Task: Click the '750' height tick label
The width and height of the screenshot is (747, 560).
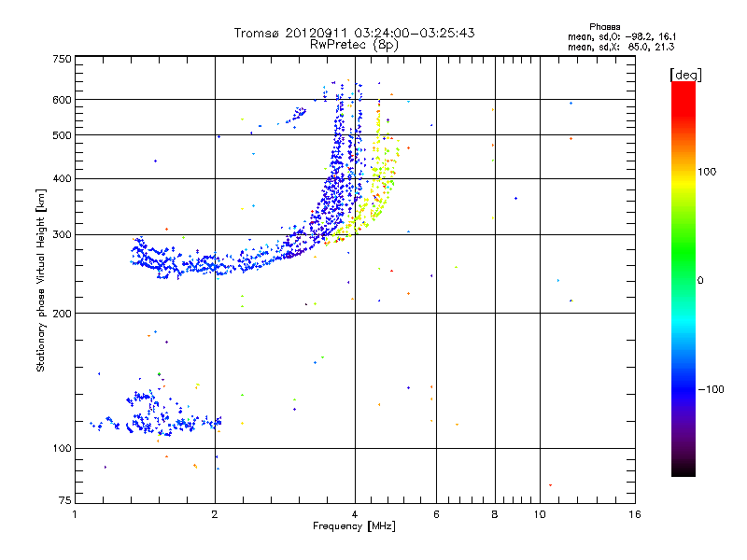Action: [62, 59]
